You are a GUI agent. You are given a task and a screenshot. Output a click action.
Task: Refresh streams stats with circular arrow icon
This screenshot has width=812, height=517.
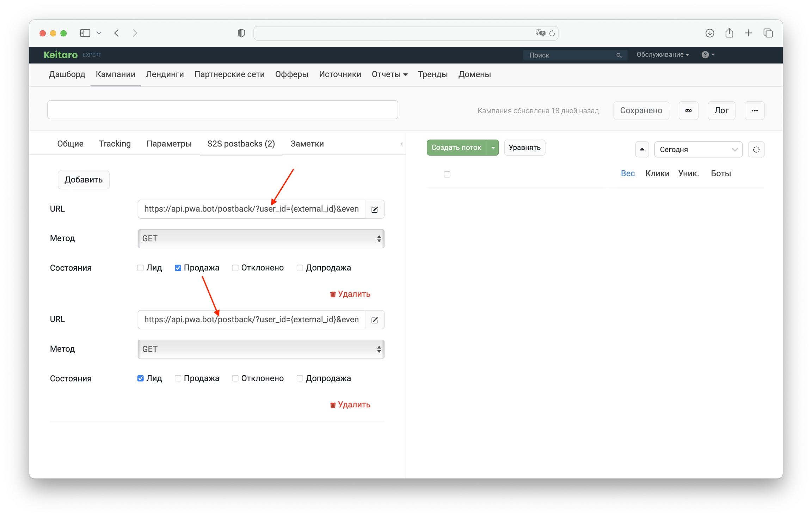(756, 150)
